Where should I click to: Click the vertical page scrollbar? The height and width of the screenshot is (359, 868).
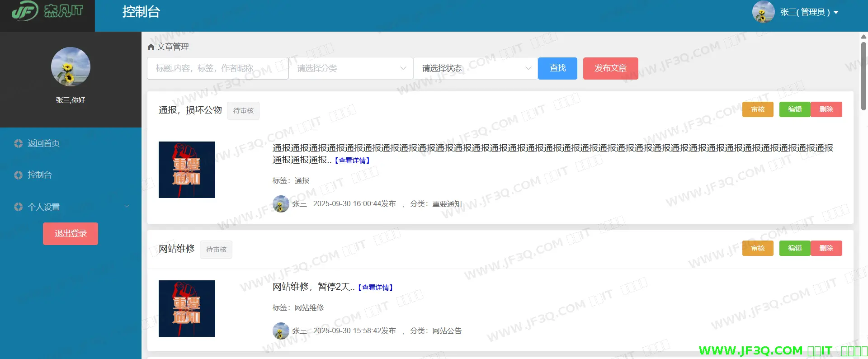863,77
